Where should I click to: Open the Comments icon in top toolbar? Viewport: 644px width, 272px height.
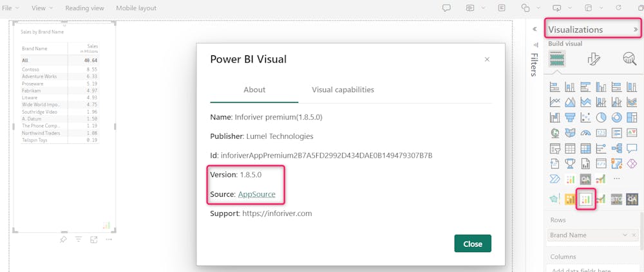point(446,8)
